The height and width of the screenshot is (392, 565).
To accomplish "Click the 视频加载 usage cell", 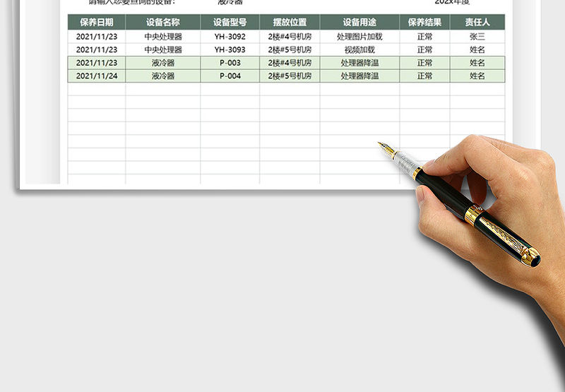I will [x=359, y=50].
